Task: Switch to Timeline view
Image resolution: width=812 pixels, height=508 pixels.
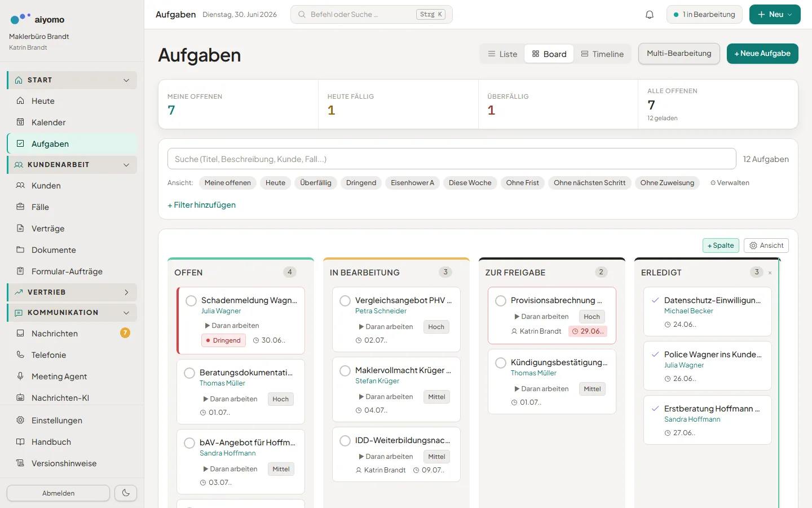Action: tap(602, 54)
